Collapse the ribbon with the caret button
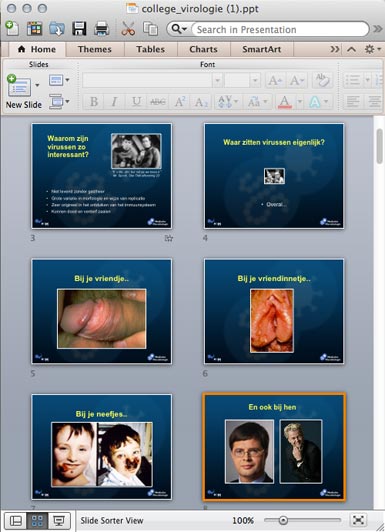385x532 pixels. [x=351, y=50]
